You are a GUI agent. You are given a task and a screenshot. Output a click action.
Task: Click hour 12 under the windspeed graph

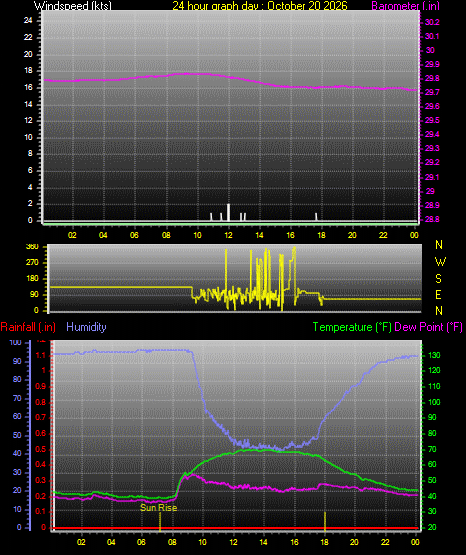tap(228, 235)
